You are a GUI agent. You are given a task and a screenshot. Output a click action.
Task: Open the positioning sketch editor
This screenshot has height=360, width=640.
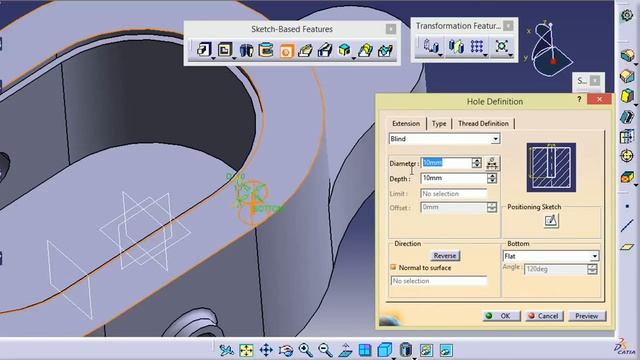pos(551,221)
